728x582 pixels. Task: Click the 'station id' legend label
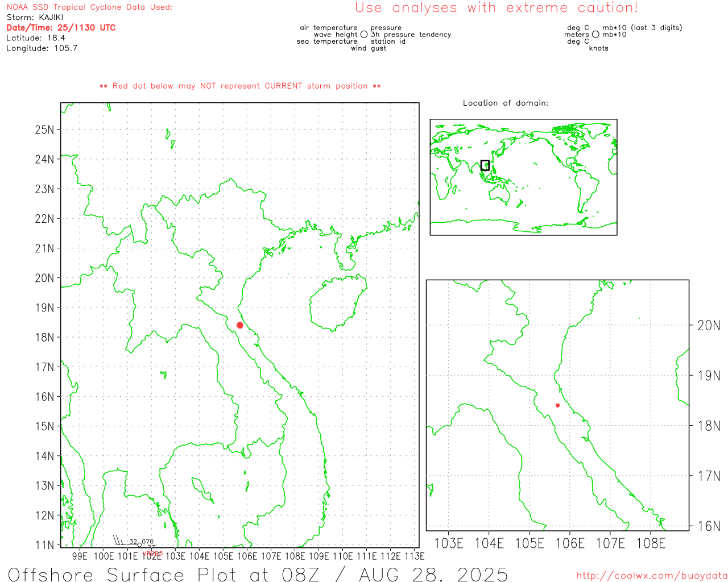coord(388,41)
